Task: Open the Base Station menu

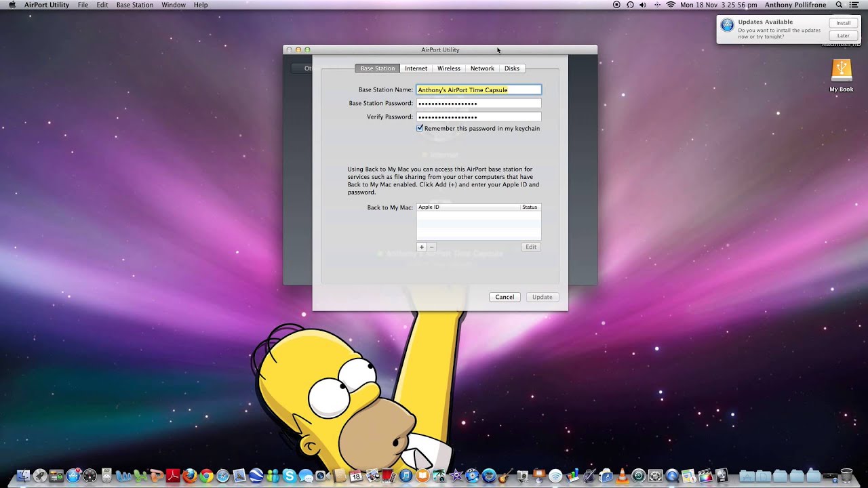Action: pos(135,5)
